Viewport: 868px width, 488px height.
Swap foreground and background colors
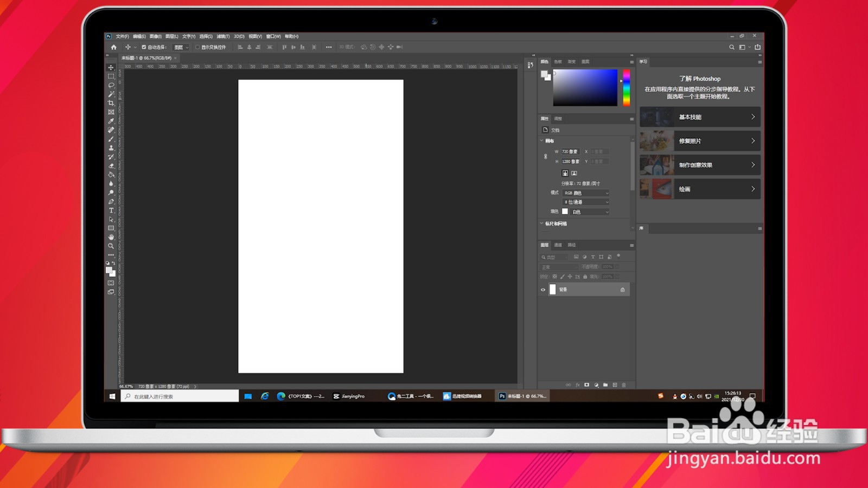[x=113, y=263]
